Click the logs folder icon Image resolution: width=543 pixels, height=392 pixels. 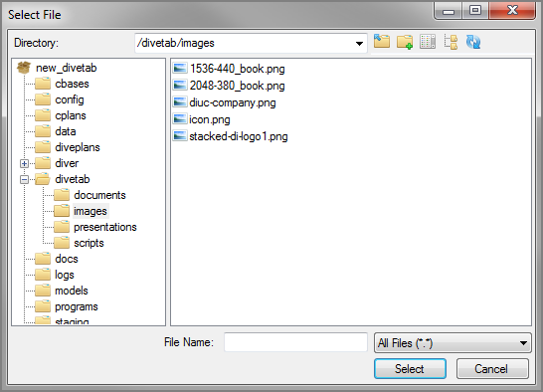point(43,275)
